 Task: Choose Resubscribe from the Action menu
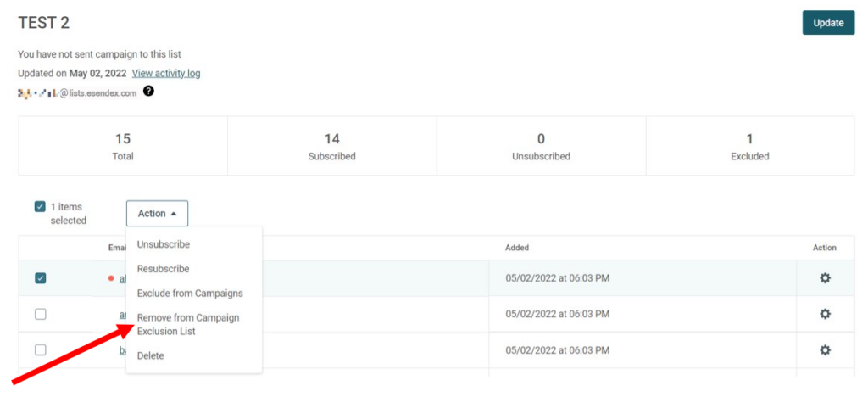point(164,269)
